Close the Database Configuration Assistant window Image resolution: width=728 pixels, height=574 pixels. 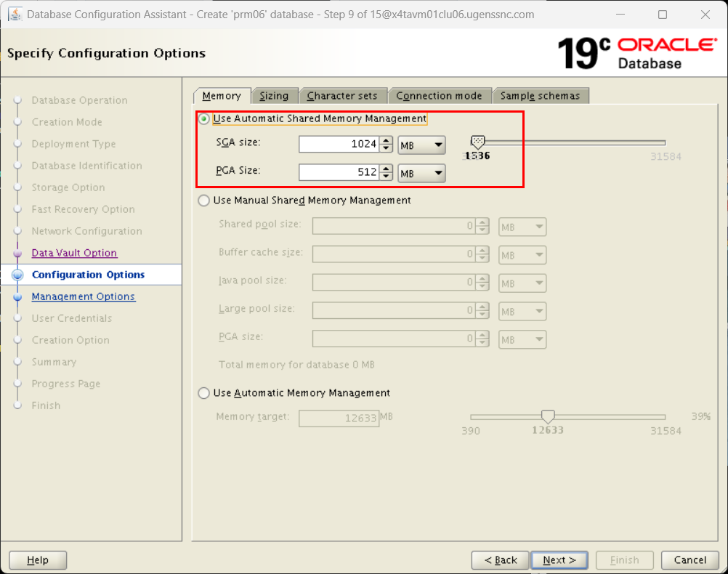click(x=705, y=15)
